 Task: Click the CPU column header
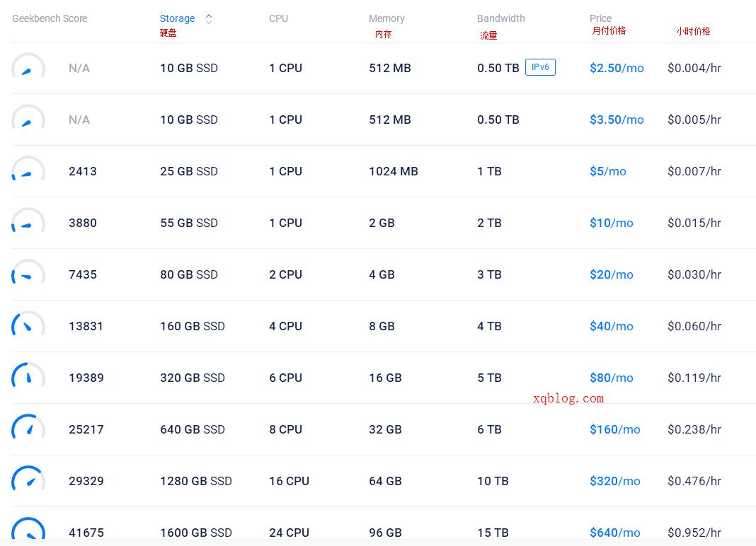(278, 18)
